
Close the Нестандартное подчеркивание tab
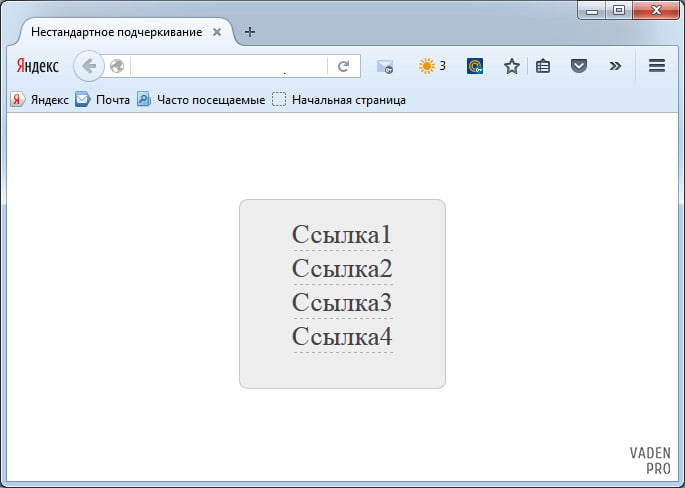217,32
